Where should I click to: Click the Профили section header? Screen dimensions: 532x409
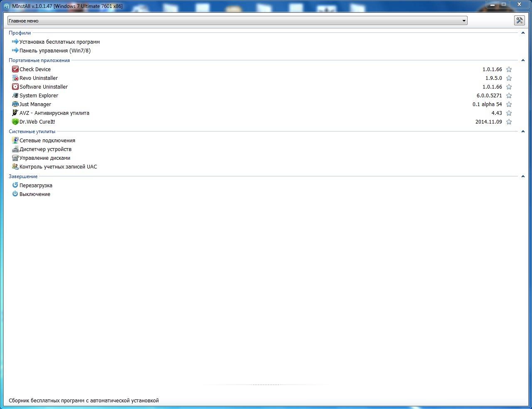coord(20,33)
